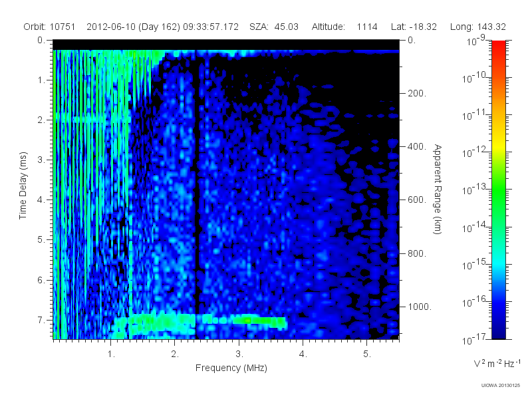Click the 'Lat: -18.32' value
The image size is (532, 399).
414,27
